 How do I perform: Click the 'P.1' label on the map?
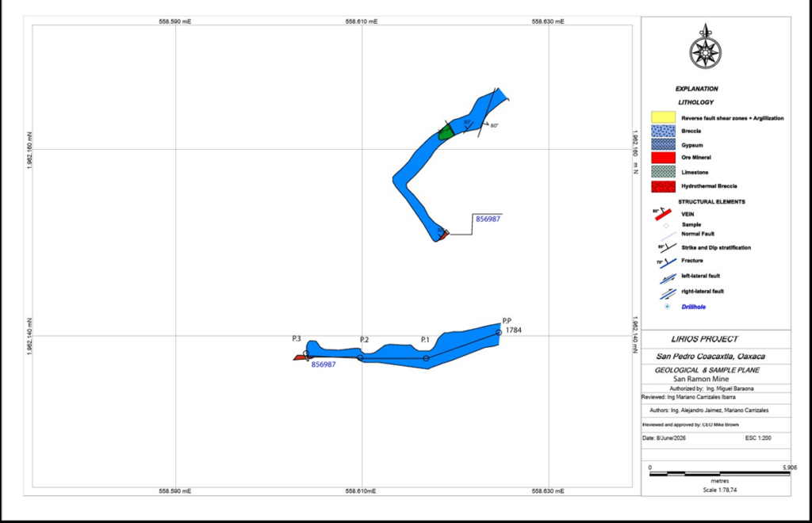click(425, 340)
